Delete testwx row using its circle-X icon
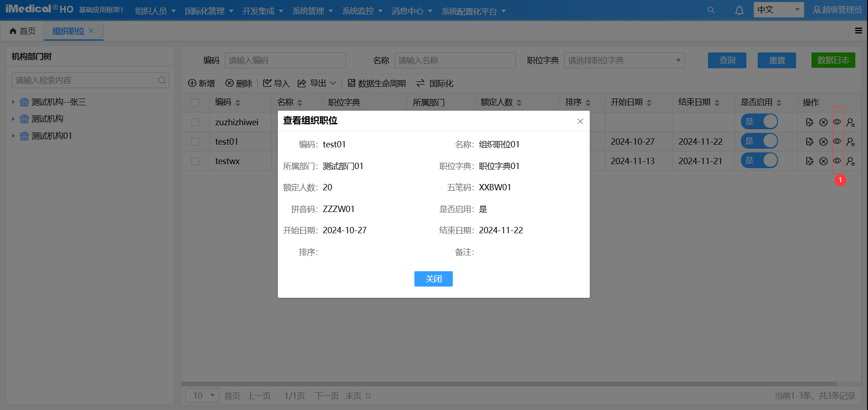 pos(823,161)
